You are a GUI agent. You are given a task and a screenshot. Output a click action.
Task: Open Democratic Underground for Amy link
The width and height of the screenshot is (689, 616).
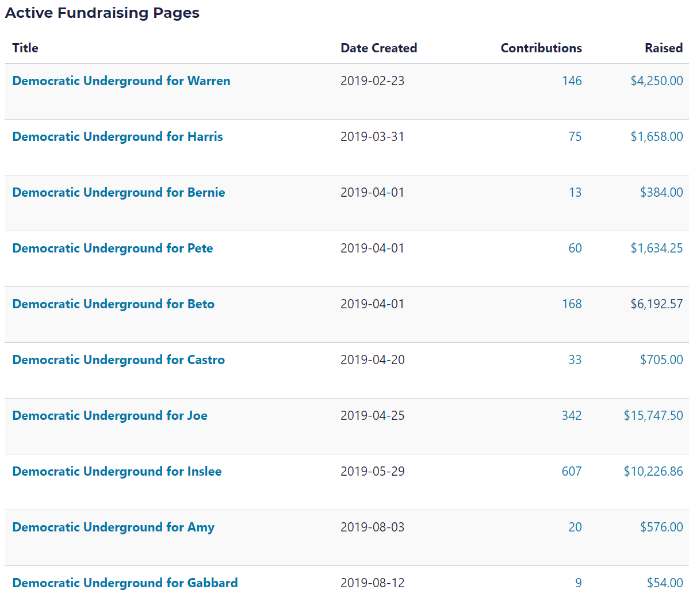tap(113, 527)
